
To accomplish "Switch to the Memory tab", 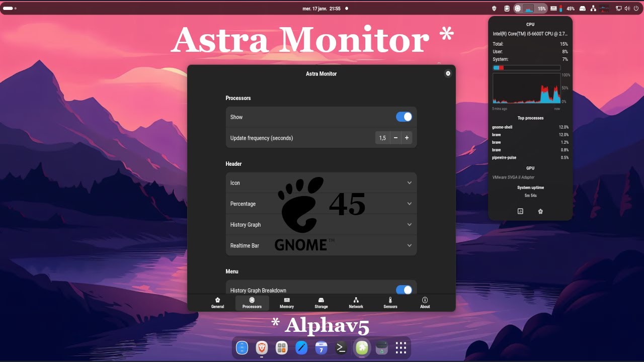I will 287,303.
